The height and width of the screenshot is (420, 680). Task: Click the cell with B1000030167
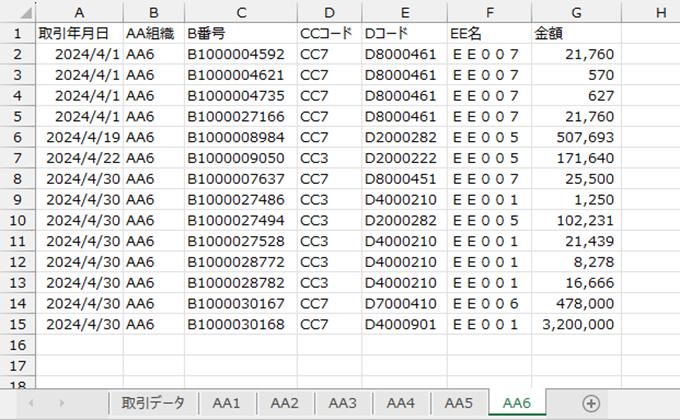click(240, 303)
